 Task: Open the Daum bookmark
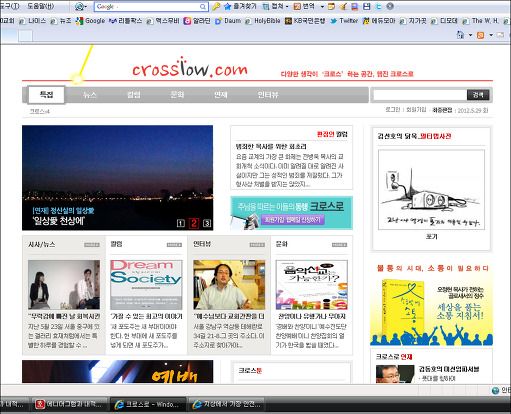coord(228,21)
